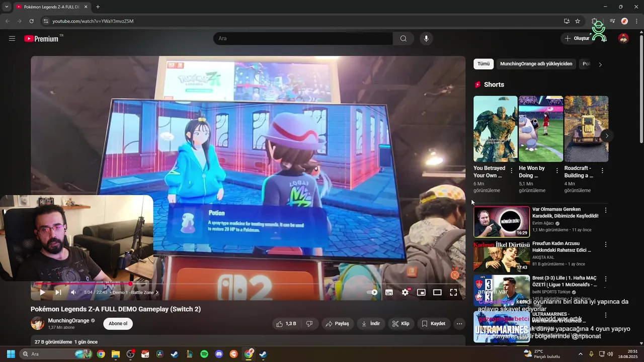The height and width of the screenshot is (362, 644).
Task: Open options for 'Freud'un Kadın Arzusu' video
Action: tap(606, 244)
